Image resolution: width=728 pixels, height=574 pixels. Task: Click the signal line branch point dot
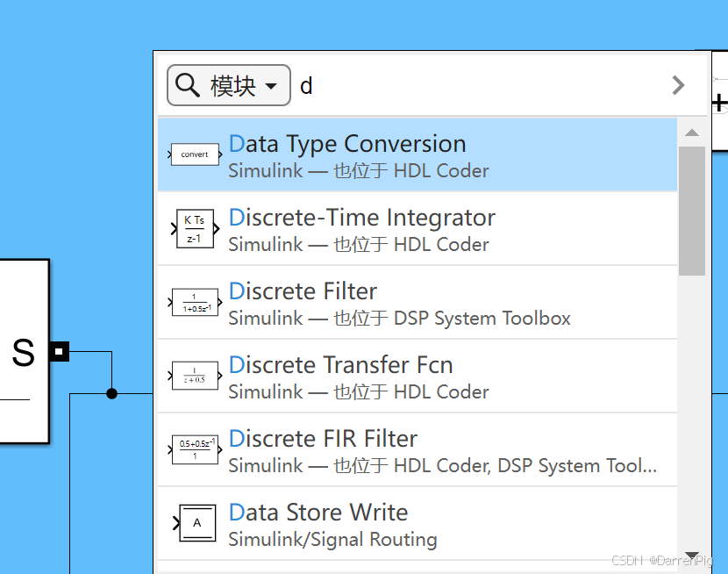pyautogui.click(x=111, y=393)
